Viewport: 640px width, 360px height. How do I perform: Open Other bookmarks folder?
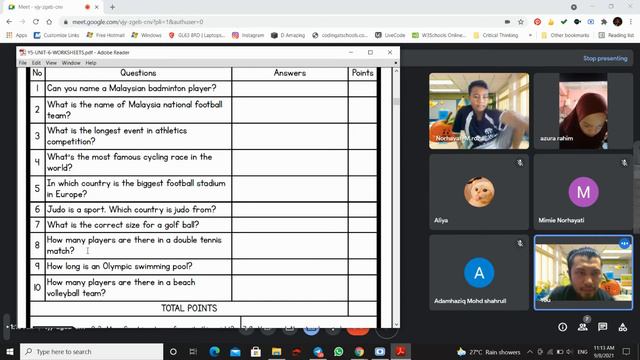tap(565, 36)
